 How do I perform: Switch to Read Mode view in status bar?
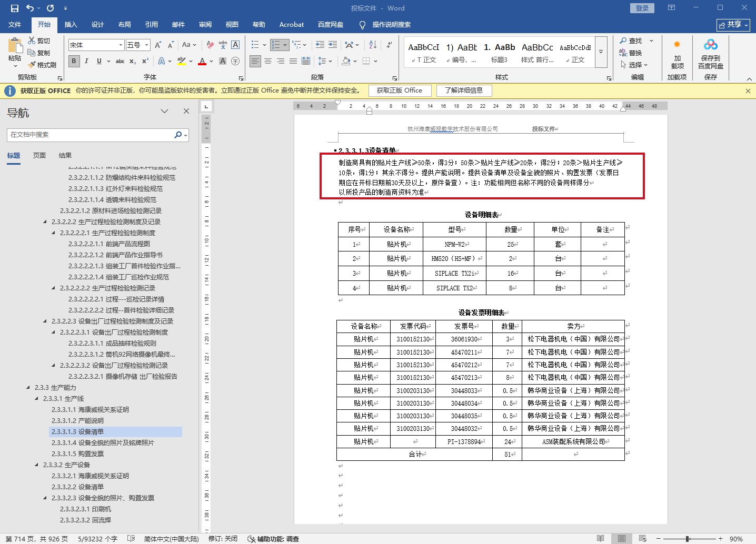tap(601, 539)
